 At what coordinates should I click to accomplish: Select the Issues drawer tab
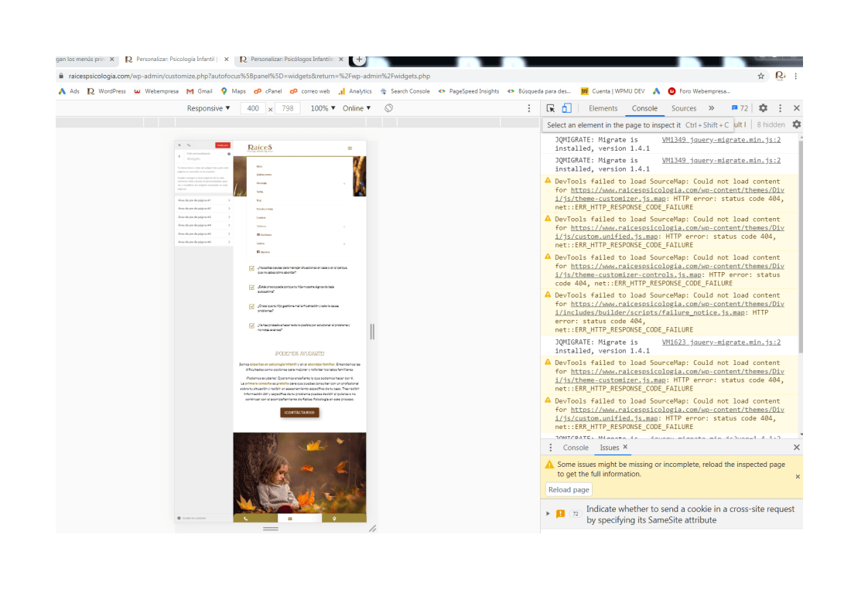609,448
